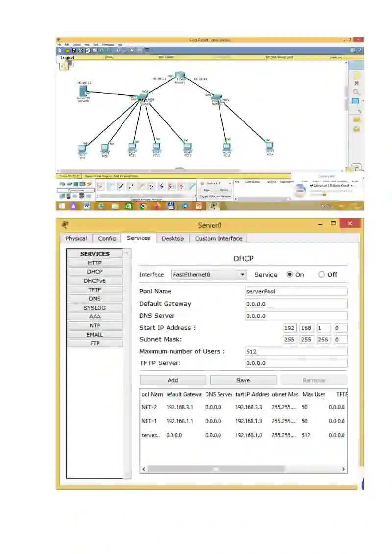Click the Save floppy icon in Packet Tracer toolbar
The image size is (392, 554).
pos(73,50)
